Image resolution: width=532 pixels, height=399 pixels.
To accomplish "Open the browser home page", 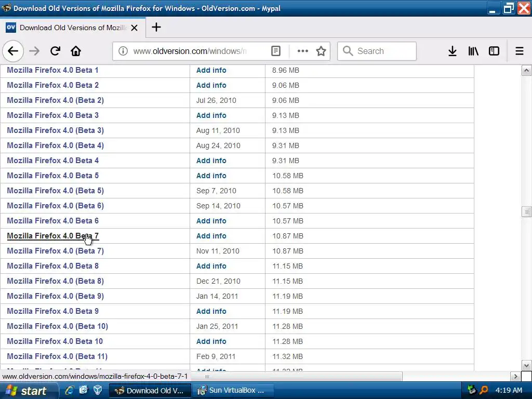I will (76, 51).
